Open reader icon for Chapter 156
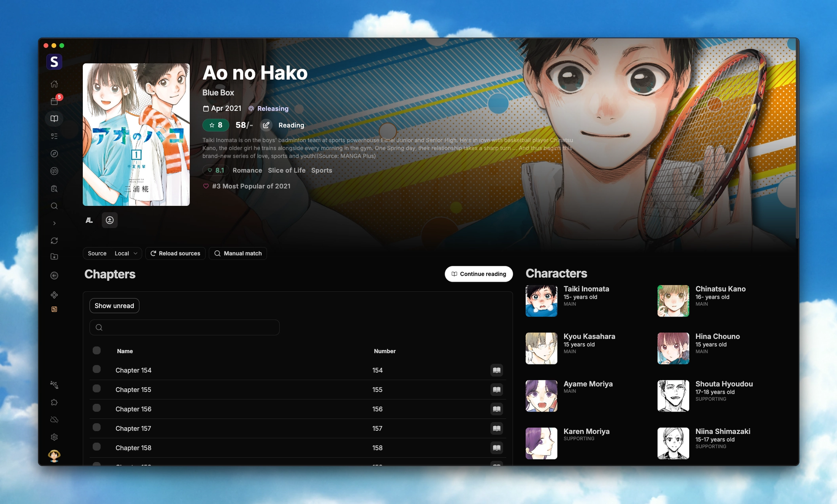This screenshot has height=504, width=837. [x=497, y=409]
